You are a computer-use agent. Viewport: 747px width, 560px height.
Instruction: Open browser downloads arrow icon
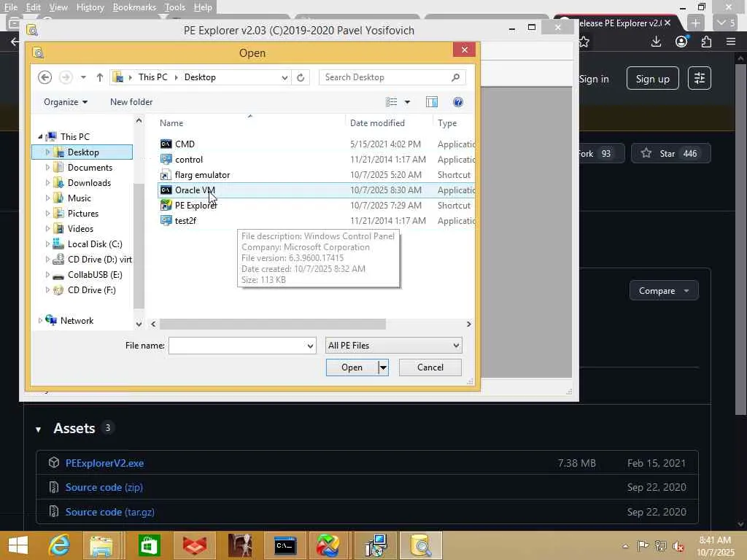coord(656,42)
